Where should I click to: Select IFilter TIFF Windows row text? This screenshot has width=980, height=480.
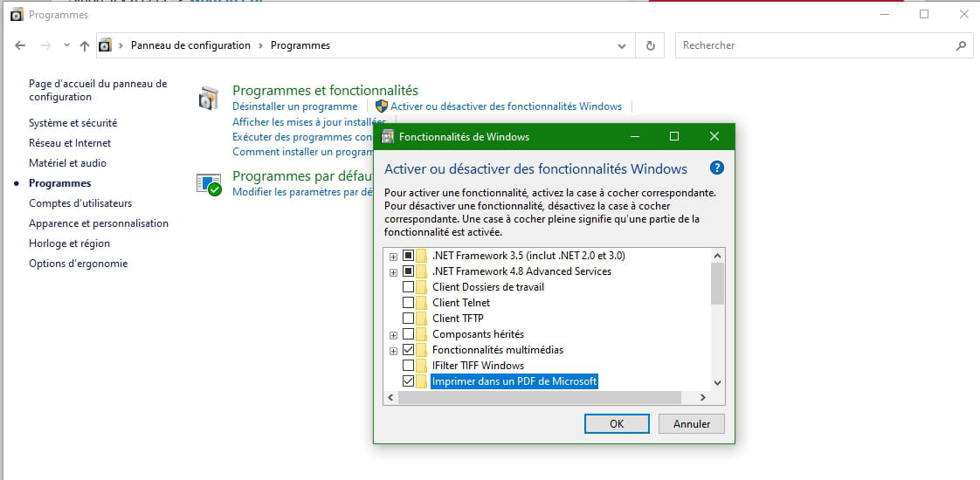478,365
